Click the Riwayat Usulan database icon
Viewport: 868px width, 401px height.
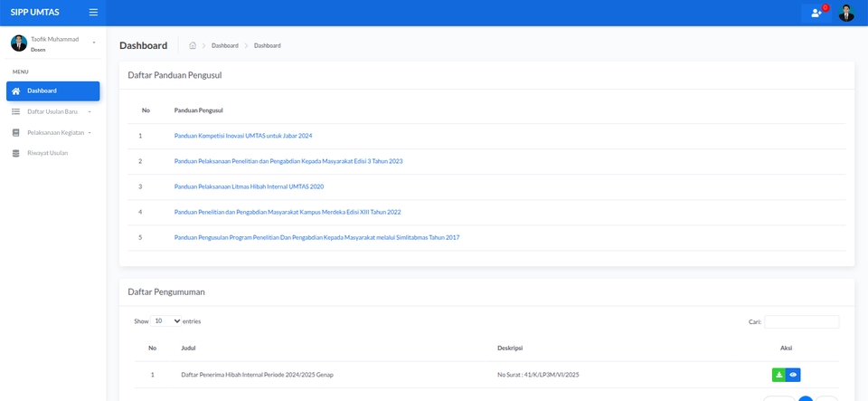(15, 153)
